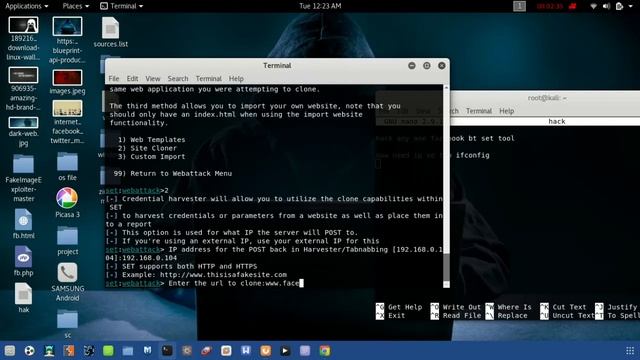This screenshot has height=360, width=640.
Task: Click the '1) Web Templates' line
Action: [151, 140]
